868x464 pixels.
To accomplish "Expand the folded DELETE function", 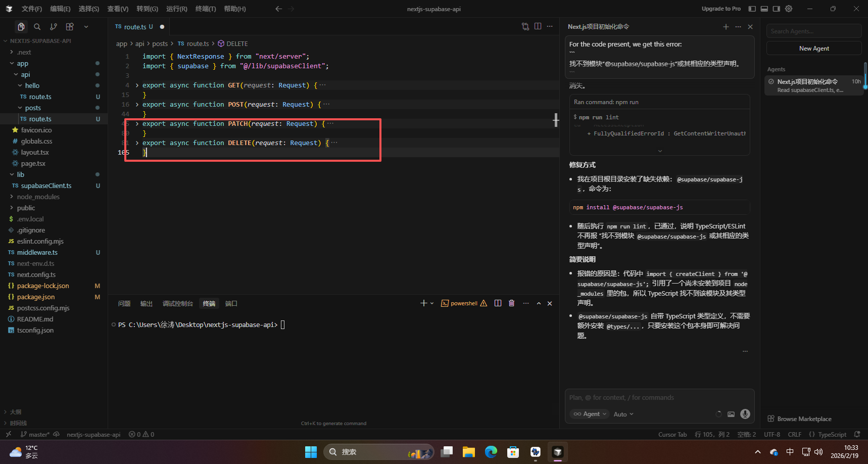I will point(137,143).
